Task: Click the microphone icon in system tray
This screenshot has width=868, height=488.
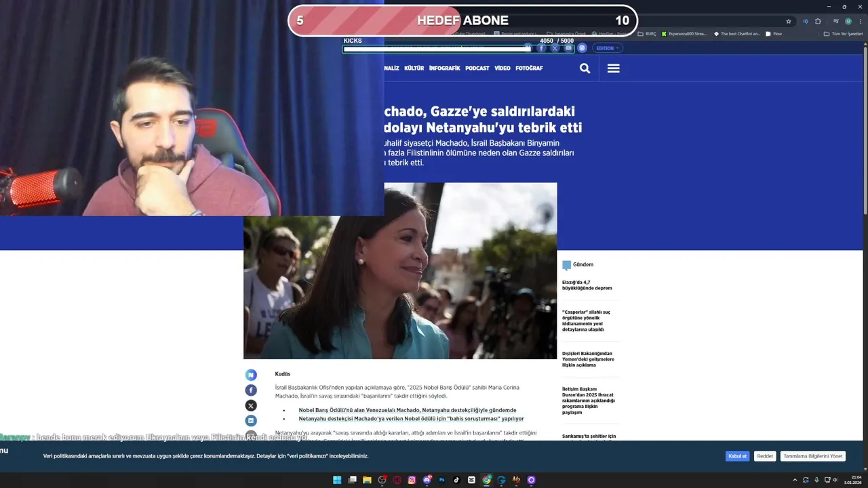Action: (x=816, y=480)
